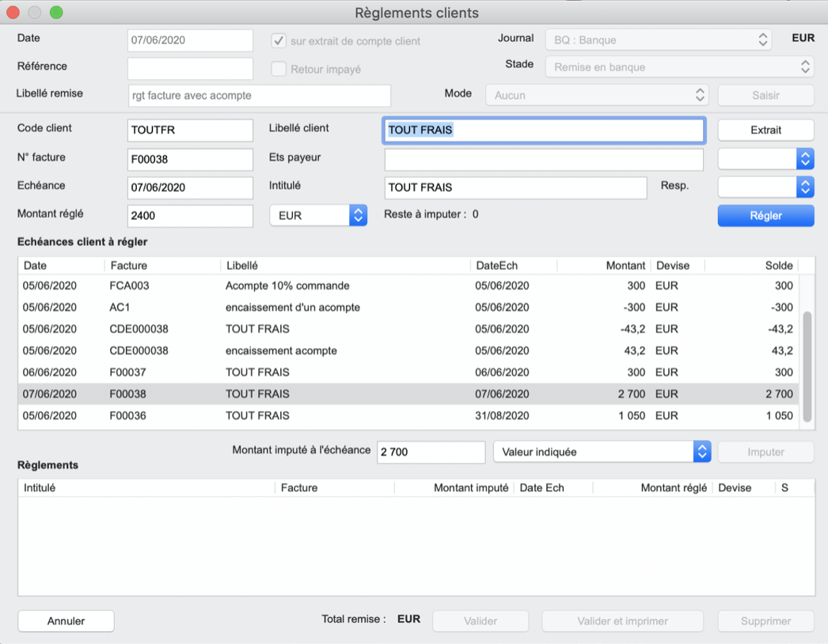The image size is (828, 644).
Task: Open the Journal 'BQ : Banque' dropdown
Action: 658,40
